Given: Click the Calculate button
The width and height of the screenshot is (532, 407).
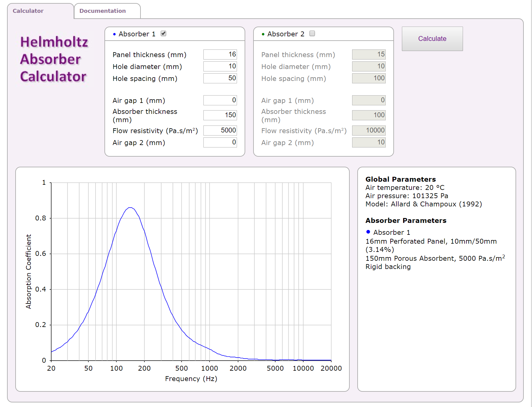Looking at the screenshot, I should (x=432, y=39).
